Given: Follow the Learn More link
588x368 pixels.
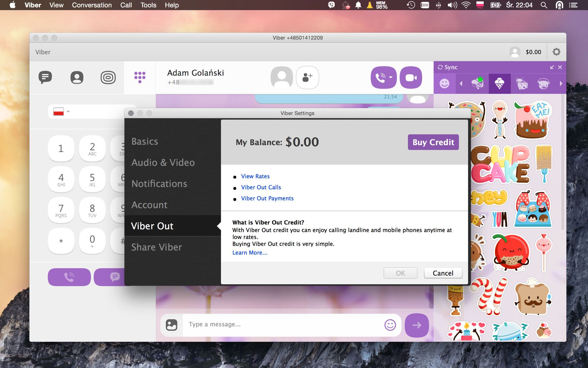Looking at the screenshot, I should click(x=250, y=253).
